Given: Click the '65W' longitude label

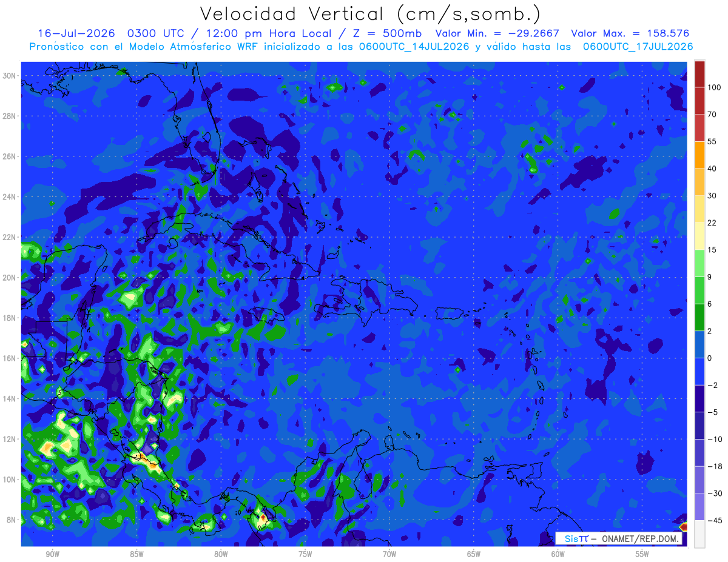Looking at the screenshot, I should pos(474,554).
